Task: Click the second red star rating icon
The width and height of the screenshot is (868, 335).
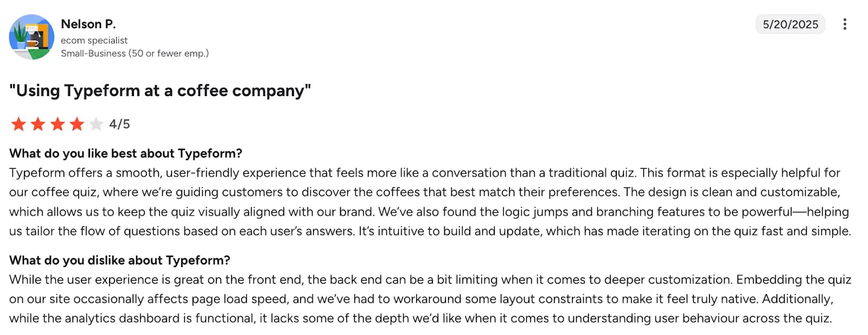Action: [x=37, y=124]
